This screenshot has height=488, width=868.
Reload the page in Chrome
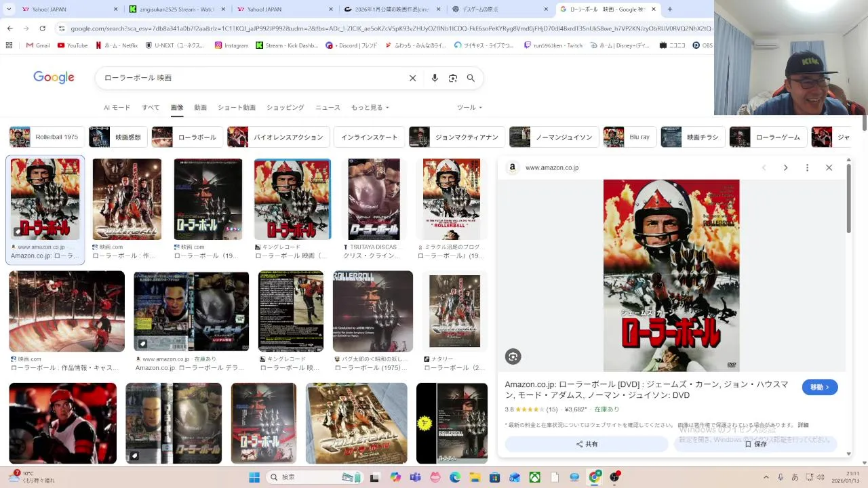[42, 28]
